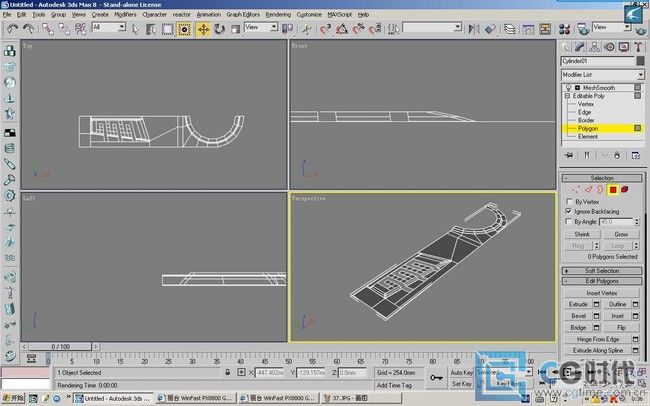Click the Auto Key button

click(x=461, y=373)
